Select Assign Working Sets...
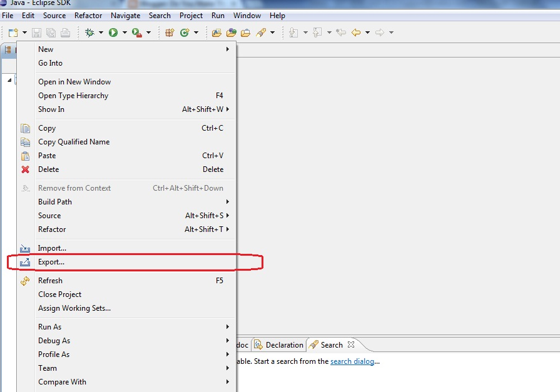560x392 pixels. [x=126, y=308]
